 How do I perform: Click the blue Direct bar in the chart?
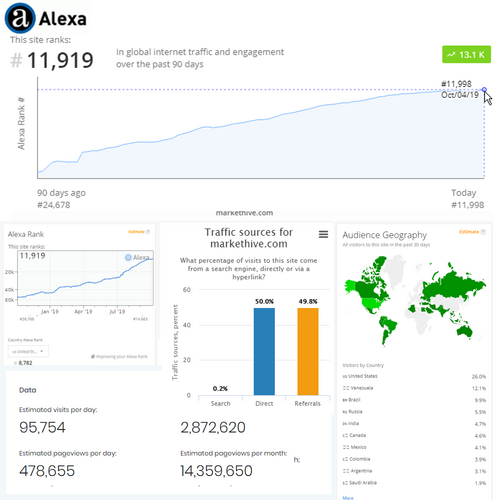click(264, 351)
